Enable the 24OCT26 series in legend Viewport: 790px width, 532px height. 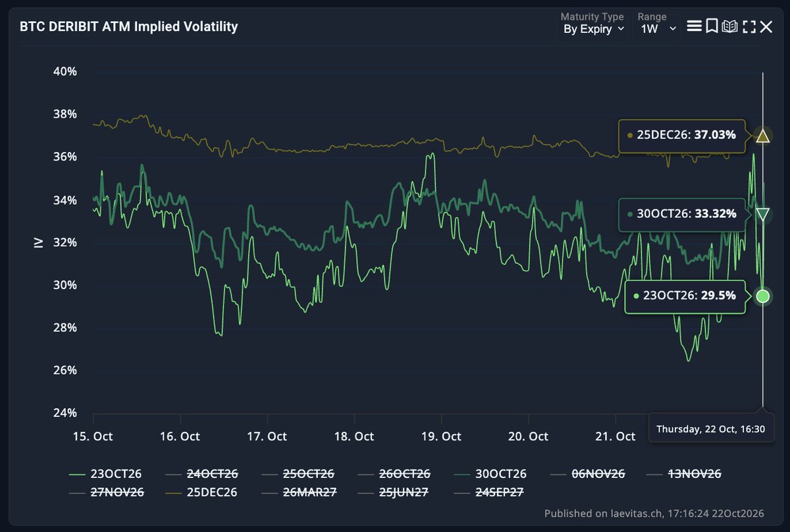pyautogui.click(x=201, y=473)
